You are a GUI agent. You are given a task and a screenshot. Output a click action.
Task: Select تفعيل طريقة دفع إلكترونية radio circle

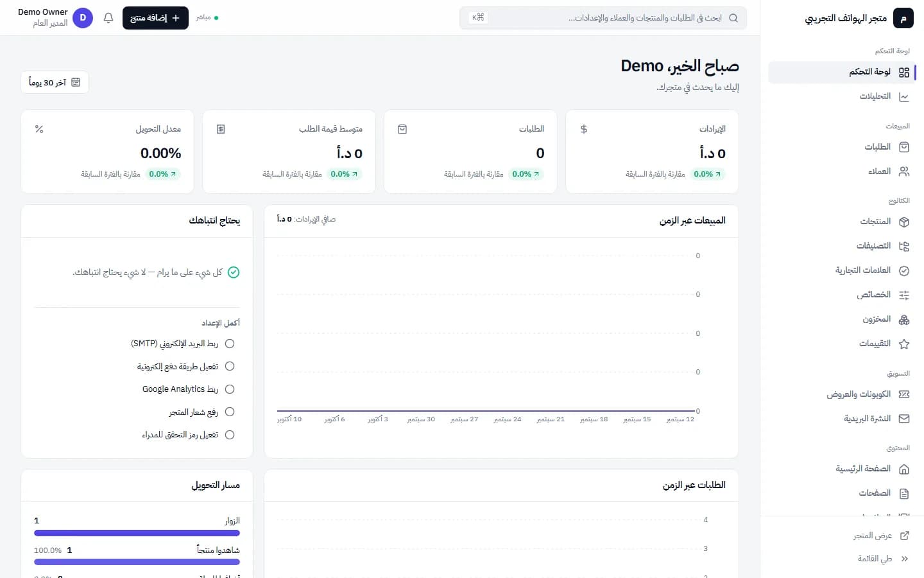point(230,366)
